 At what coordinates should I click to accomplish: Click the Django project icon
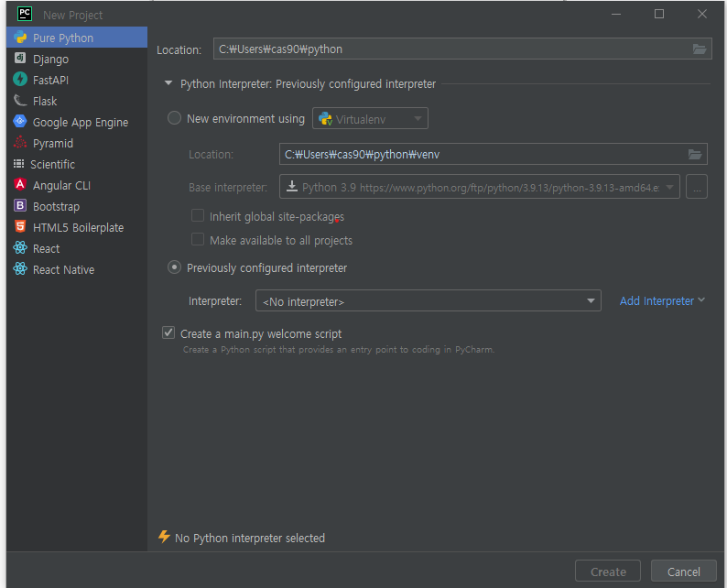pos(20,58)
